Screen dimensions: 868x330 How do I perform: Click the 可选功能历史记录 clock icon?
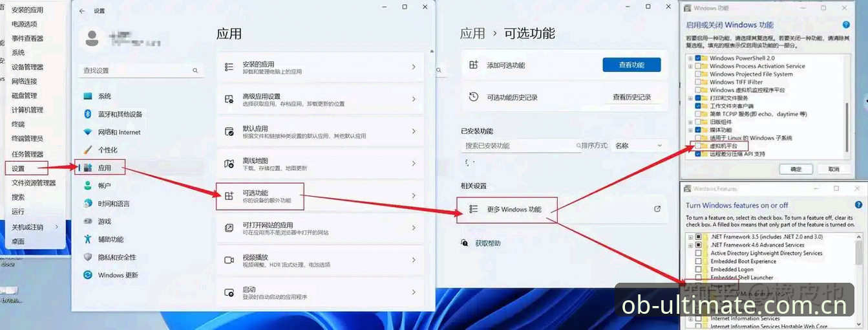pyautogui.click(x=474, y=97)
